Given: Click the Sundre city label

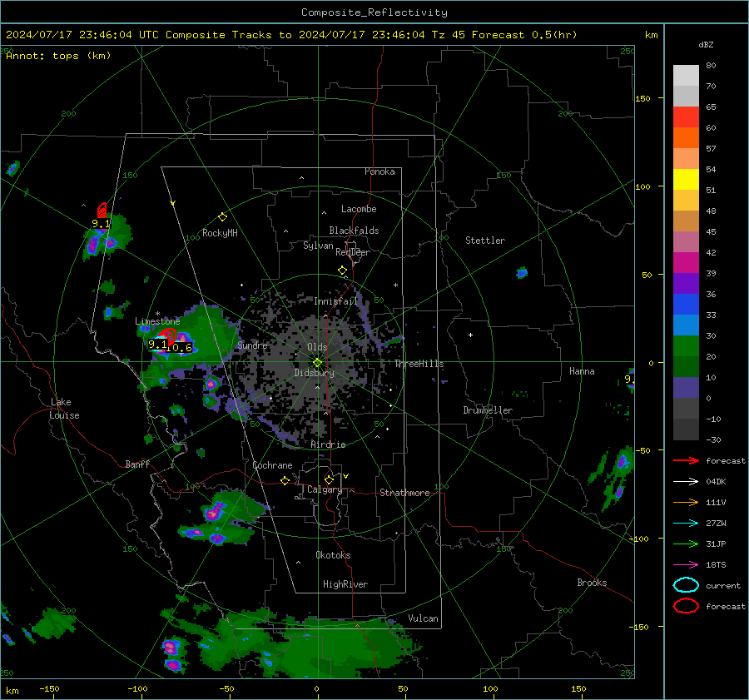Looking at the screenshot, I should click(252, 345).
